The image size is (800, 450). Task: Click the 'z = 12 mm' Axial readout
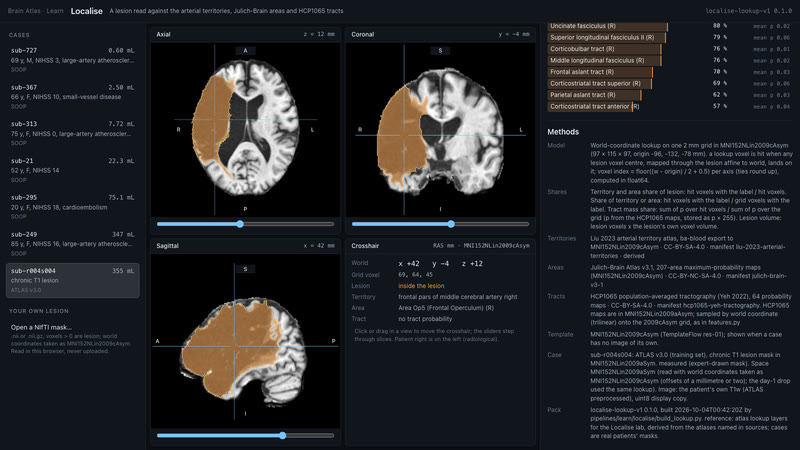(x=319, y=34)
